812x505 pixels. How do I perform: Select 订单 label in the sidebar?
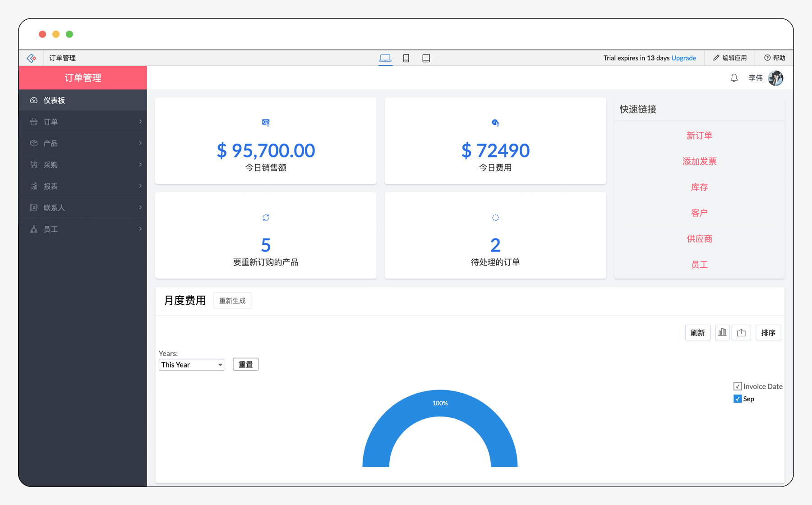click(51, 122)
